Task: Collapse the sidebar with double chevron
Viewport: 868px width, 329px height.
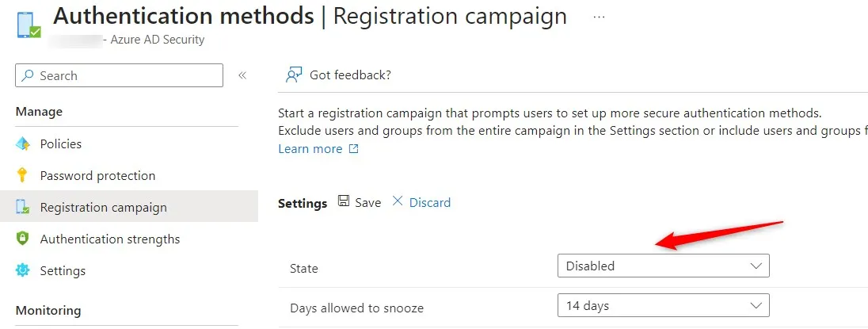Action: [x=242, y=75]
